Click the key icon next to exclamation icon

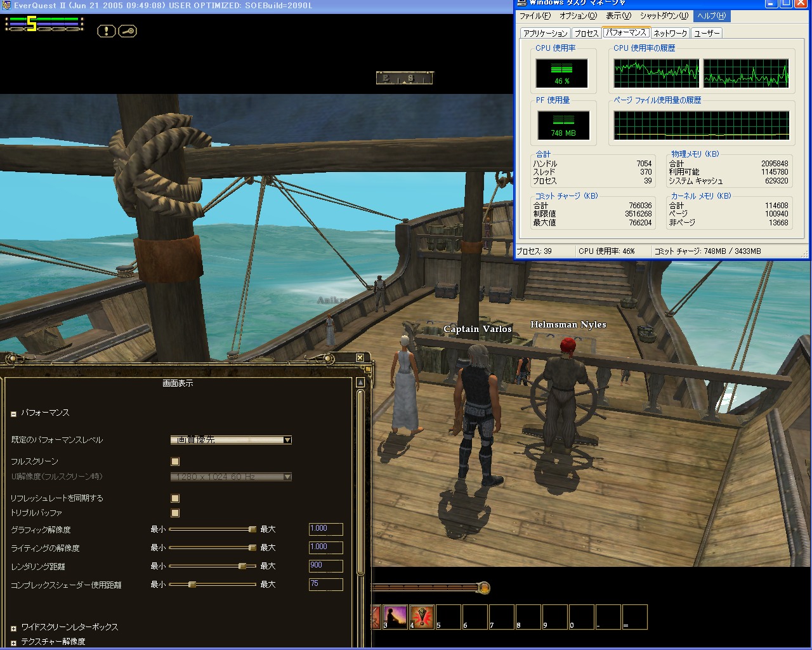pos(128,30)
